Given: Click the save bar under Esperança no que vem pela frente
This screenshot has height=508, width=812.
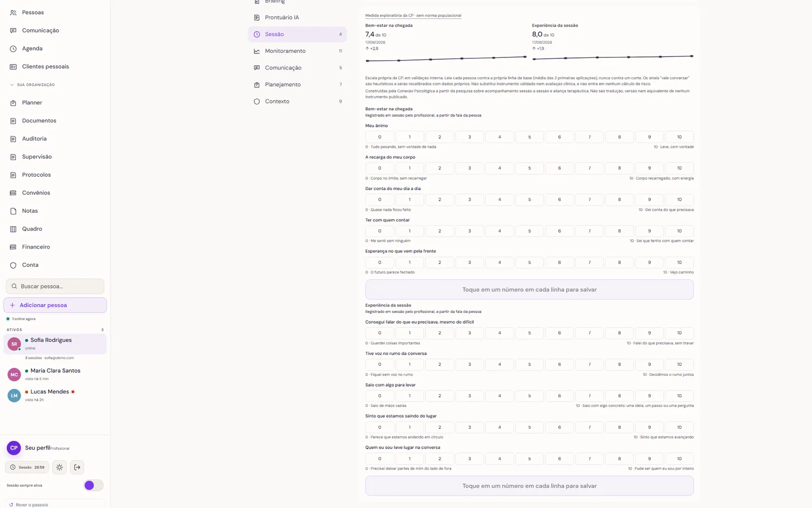Looking at the screenshot, I should [529, 290].
